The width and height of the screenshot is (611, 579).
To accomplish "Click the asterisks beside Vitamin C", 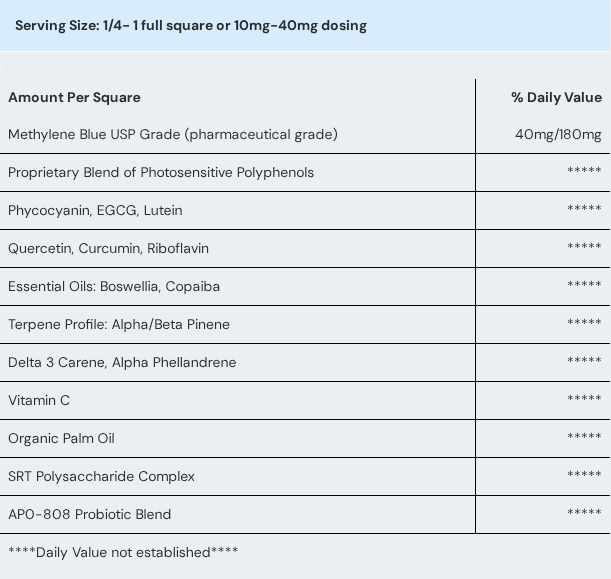I will pyautogui.click(x=584, y=399).
